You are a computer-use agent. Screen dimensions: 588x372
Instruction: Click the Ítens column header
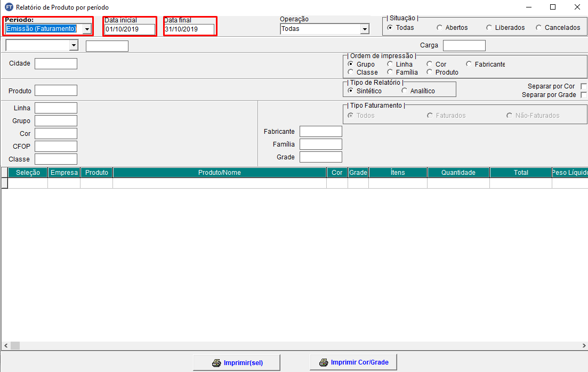[398, 173]
